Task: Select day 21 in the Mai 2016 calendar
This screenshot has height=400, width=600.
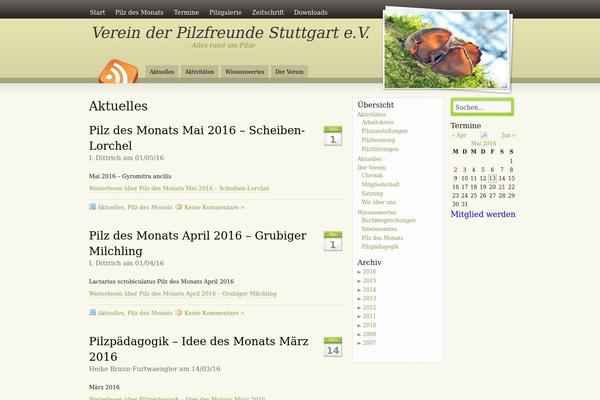Action: point(502,187)
